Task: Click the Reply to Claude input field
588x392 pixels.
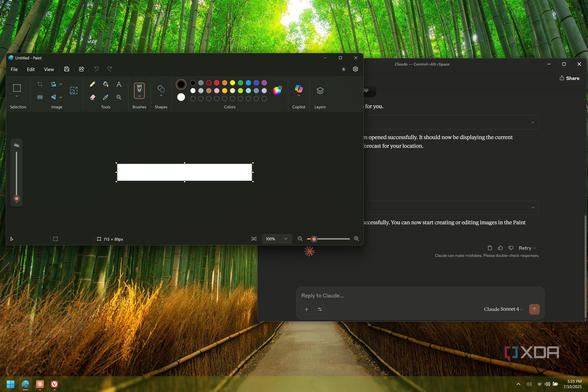Action: pos(420,295)
